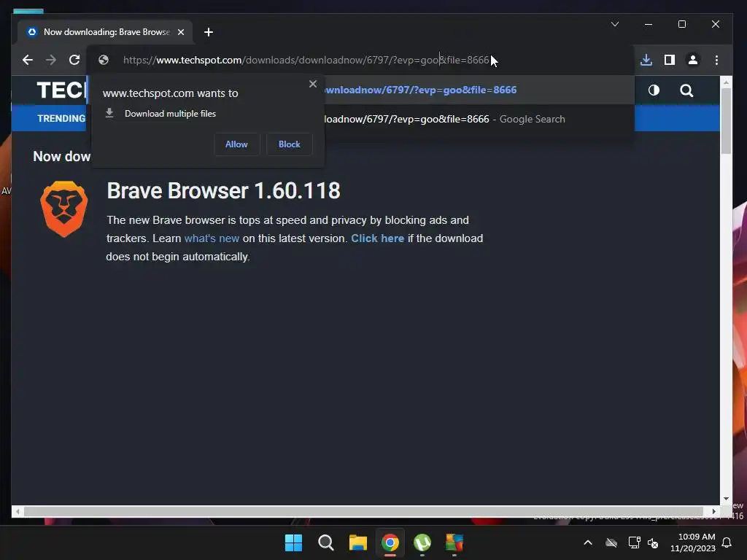This screenshot has height=560, width=747.
Task: Toggle the Chrome side panel icon
Action: 670,60
